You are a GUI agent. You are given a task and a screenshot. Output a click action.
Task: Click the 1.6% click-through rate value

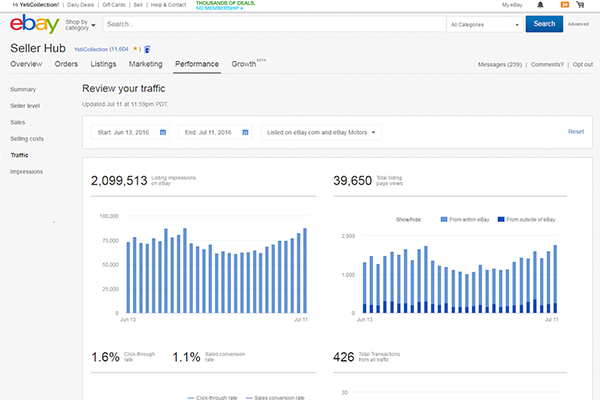click(105, 357)
